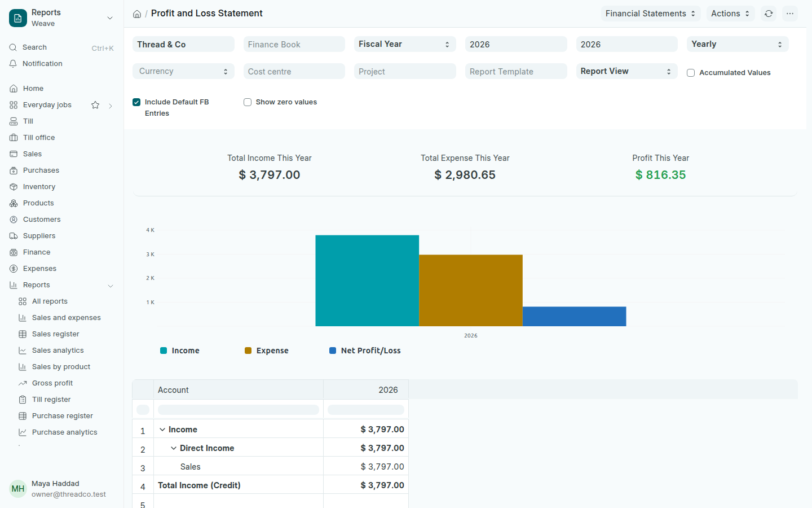Tick the Show zero values checkbox
Screen dimensions: 812x508
[x=248, y=102]
